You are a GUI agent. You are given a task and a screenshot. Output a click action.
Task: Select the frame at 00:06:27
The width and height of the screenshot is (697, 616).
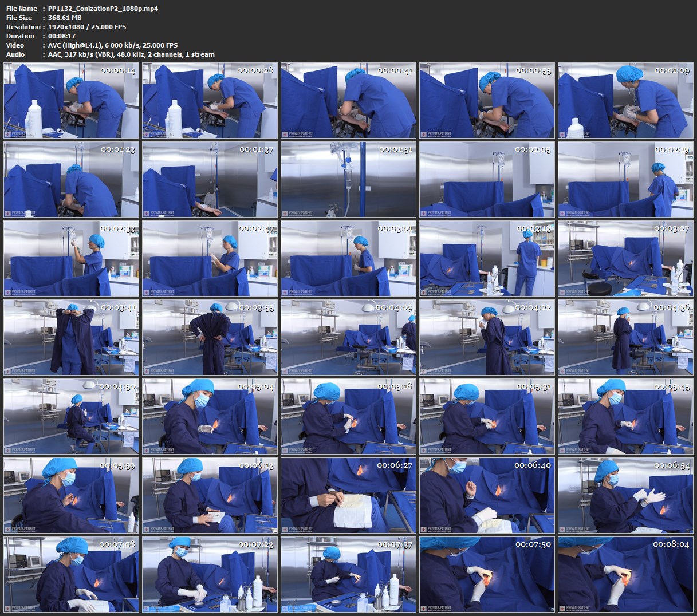click(348, 495)
